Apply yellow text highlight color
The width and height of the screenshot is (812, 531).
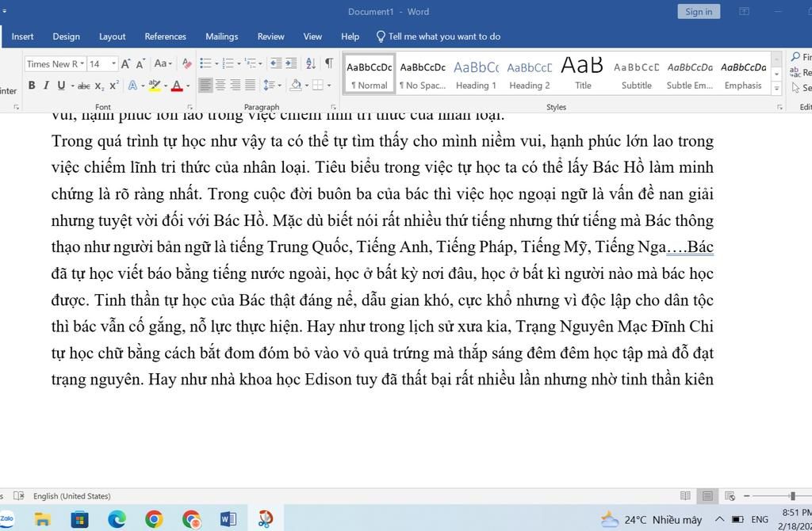(x=155, y=86)
